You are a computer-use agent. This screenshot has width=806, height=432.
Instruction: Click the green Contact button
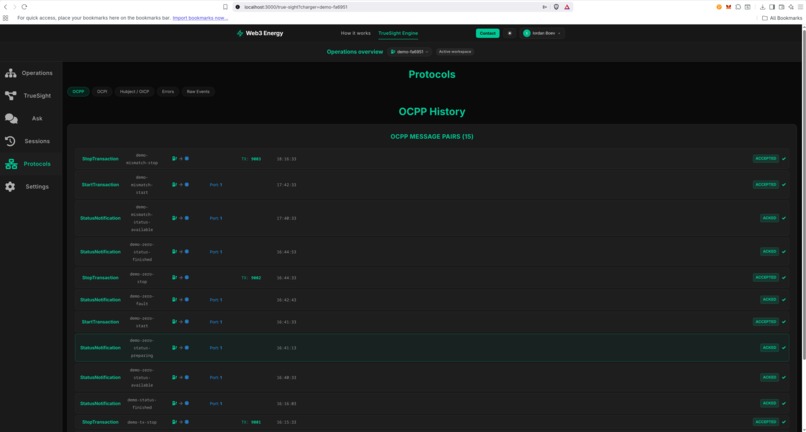487,33
